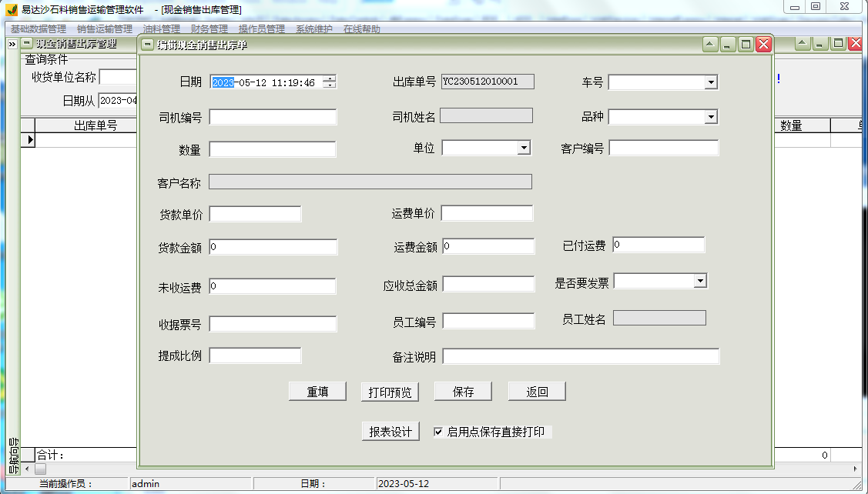This screenshot has width=868, height=494.
Task: Focus the 数量 input field
Action: coord(273,149)
